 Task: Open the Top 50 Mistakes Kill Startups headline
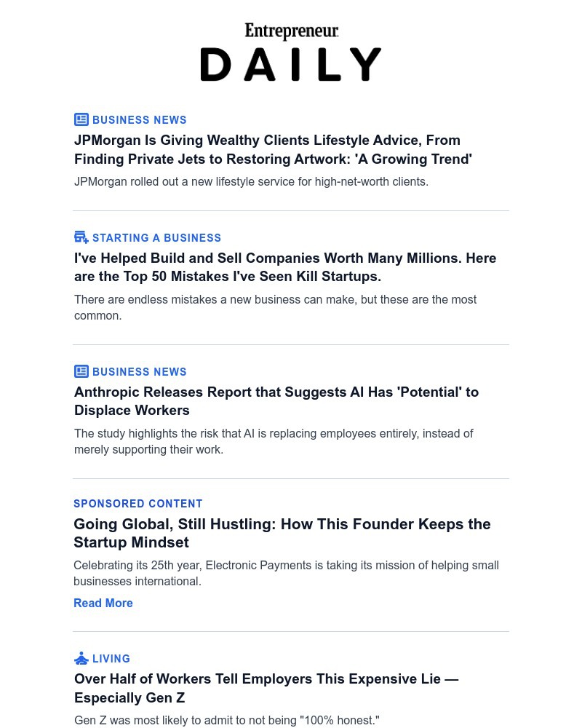tap(285, 267)
